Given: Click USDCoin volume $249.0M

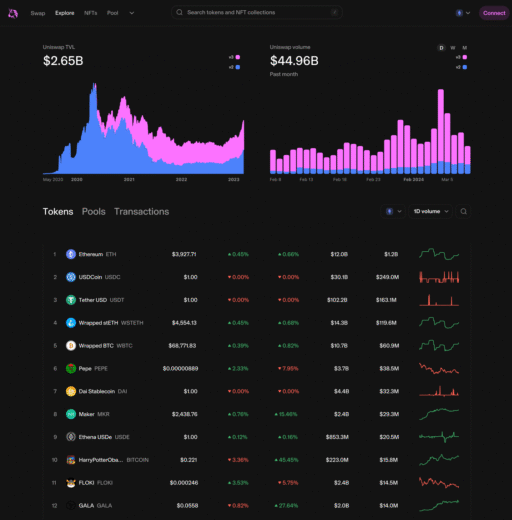Looking at the screenshot, I should (387, 277).
